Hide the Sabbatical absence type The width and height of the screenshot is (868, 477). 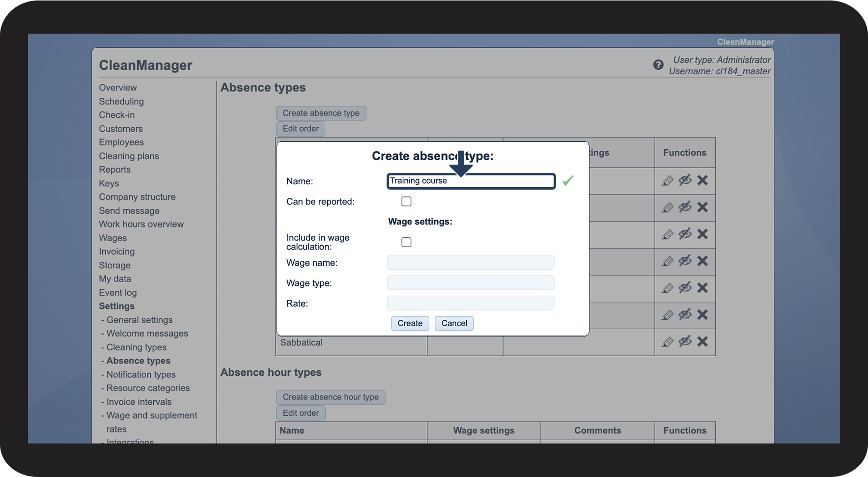click(685, 341)
